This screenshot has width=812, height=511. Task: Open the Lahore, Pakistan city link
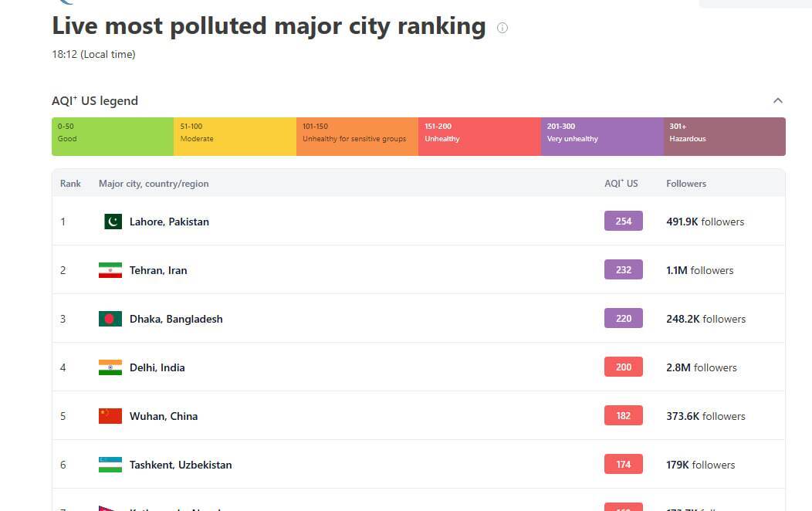coord(169,222)
